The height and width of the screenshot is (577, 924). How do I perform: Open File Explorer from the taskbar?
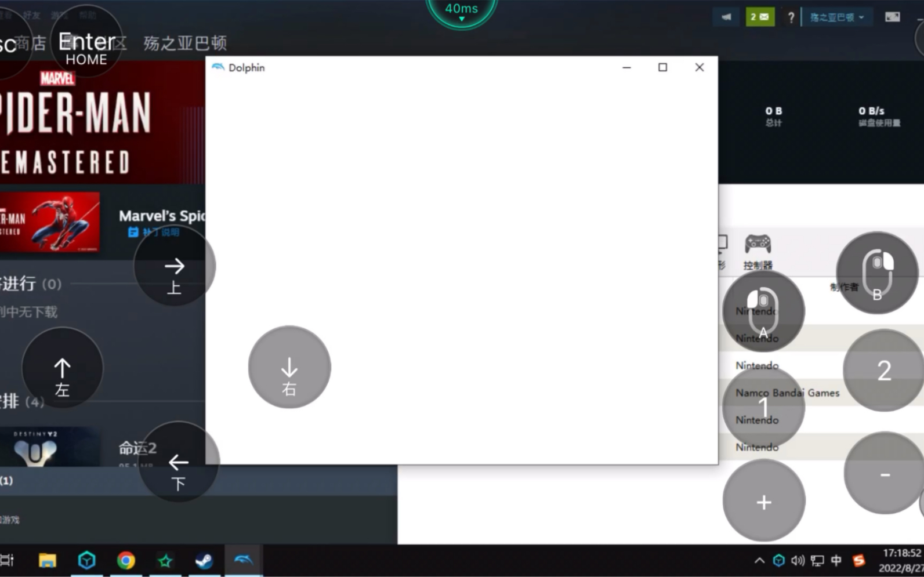[47, 560]
